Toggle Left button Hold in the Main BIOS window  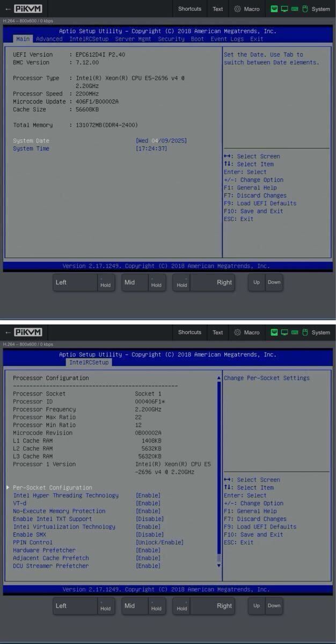point(106,283)
